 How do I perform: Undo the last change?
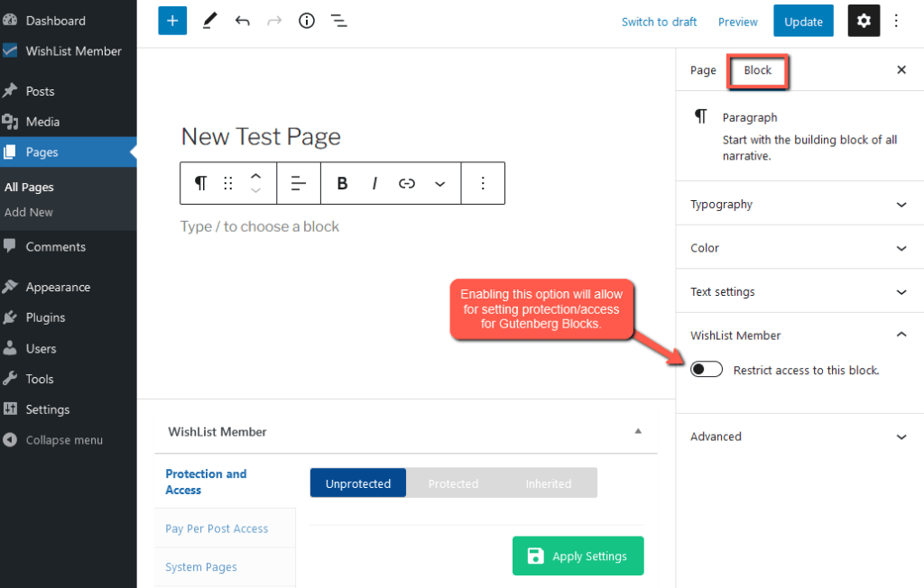pyautogui.click(x=242, y=22)
